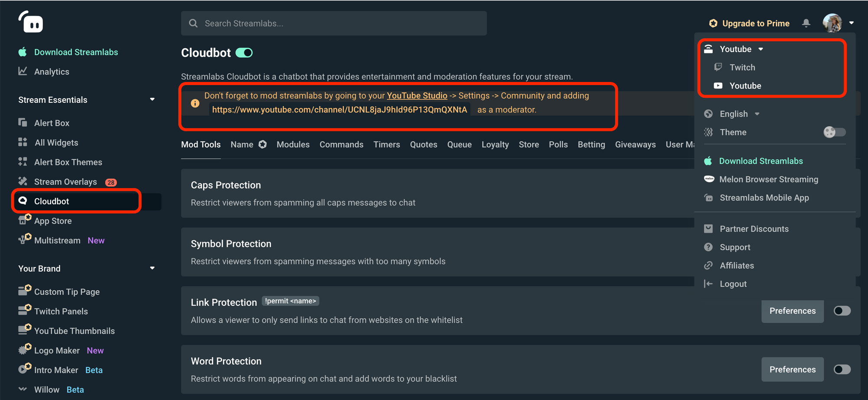Open the Giveaways tab
This screenshot has width=868, height=400.
pyautogui.click(x=635, y=144)
